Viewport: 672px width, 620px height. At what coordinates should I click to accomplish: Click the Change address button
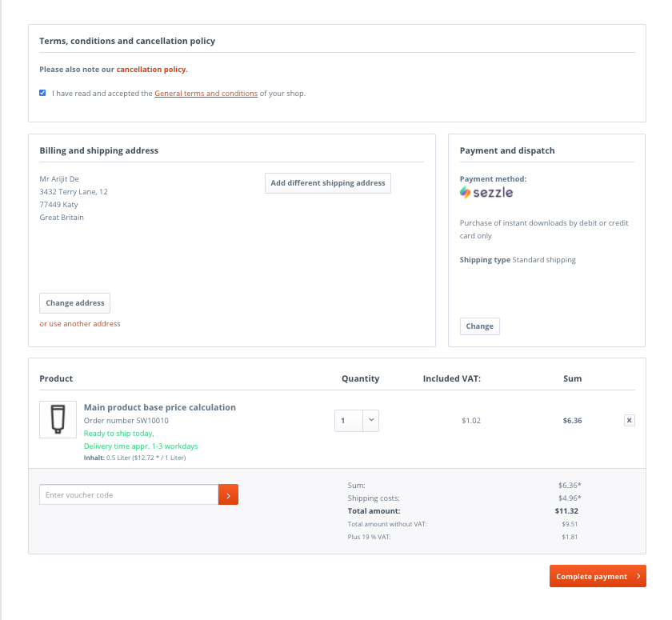pos(74,303)
